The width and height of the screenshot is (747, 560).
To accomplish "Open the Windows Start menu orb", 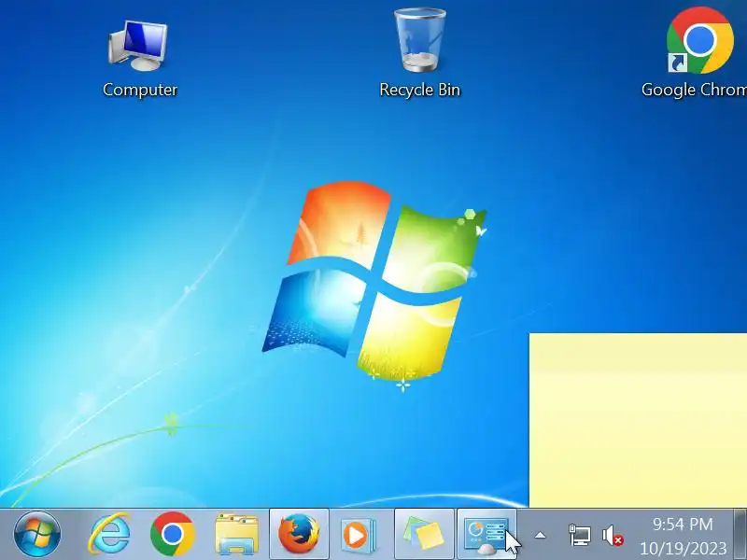I will 37,534.
